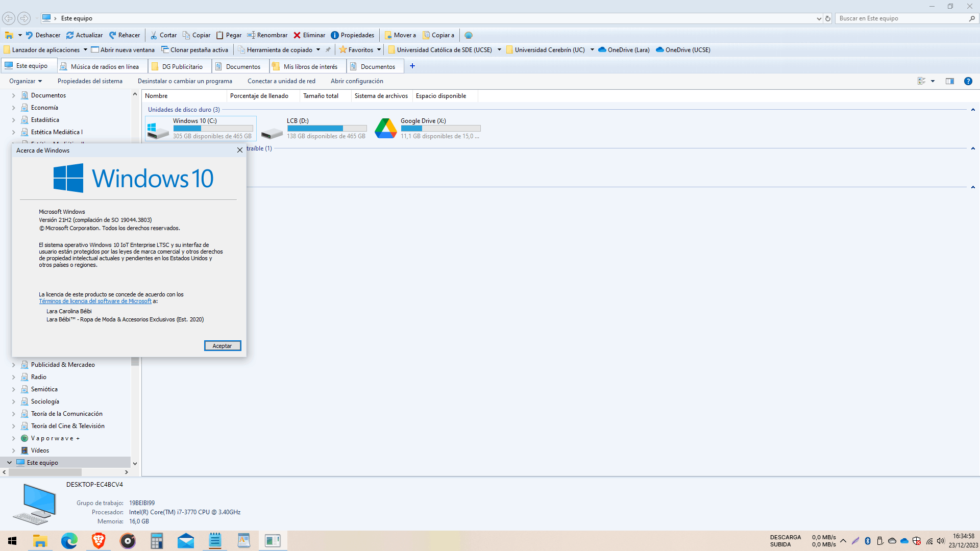The image size is (980, 551).
Task: Click the Renombrar toolbar icon
Action: 251,35
